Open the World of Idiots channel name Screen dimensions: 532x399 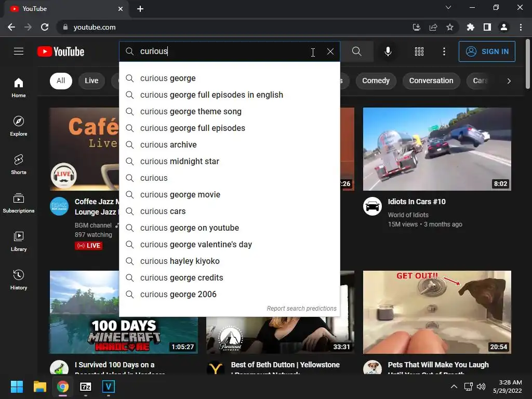(x=408, y=215)
